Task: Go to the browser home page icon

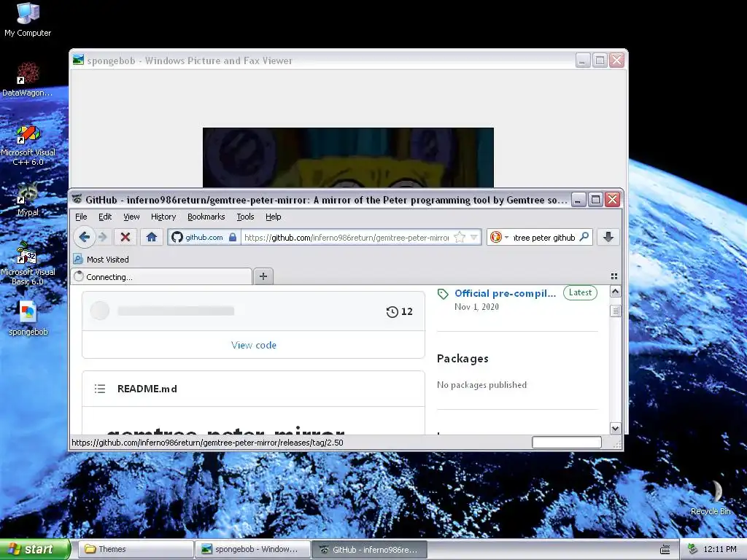Action: [152, 237]
